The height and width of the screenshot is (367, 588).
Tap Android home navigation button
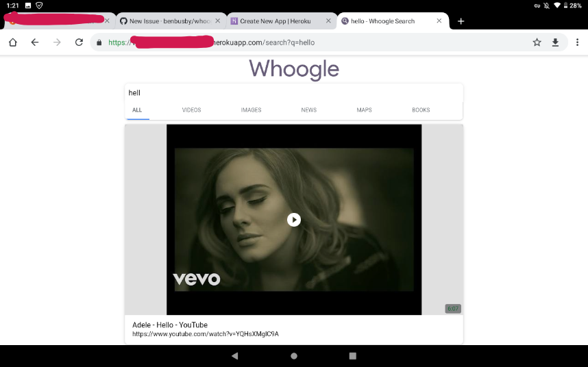[x=294, y=356]
